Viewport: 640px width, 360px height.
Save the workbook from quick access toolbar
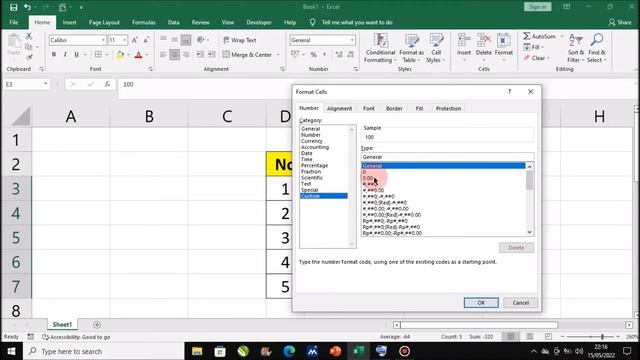[x=13, y=7]
